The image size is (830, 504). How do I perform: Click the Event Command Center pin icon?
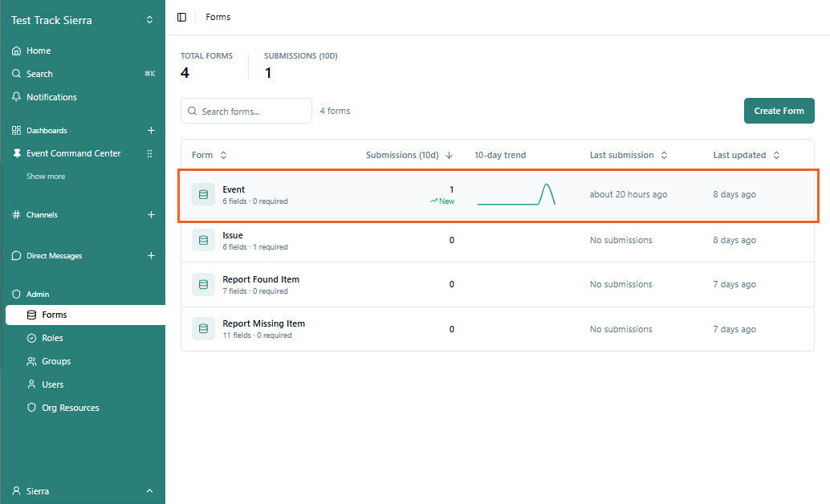pos(16,153)
